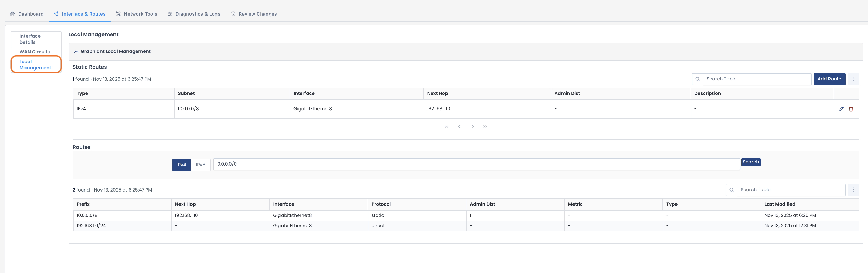Click the Routes Search button
The width and height of the screenshot is (868, 273).
(x=751, y=162)
